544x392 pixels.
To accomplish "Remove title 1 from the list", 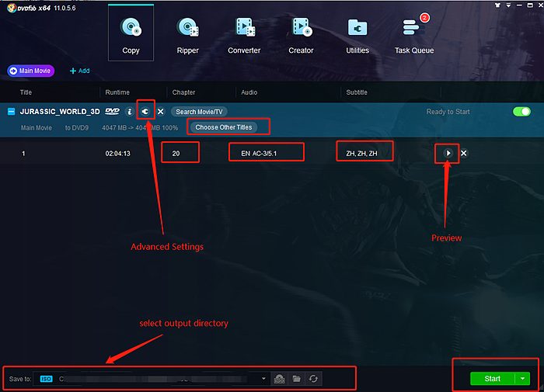I will (463, 153).
